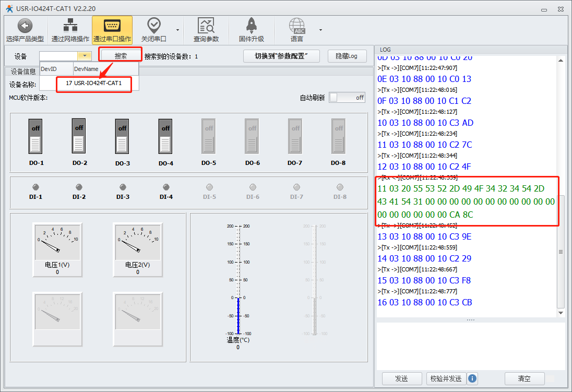This screenshot has height=392, width=572.
Task: Open 查询参数 query parameters tool
Action: [206, 30]
